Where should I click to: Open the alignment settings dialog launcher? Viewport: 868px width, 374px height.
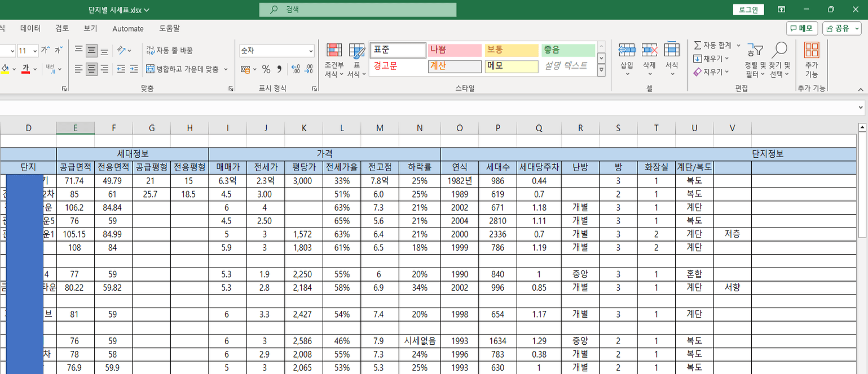pyautogui.click(x=231, y=88)
